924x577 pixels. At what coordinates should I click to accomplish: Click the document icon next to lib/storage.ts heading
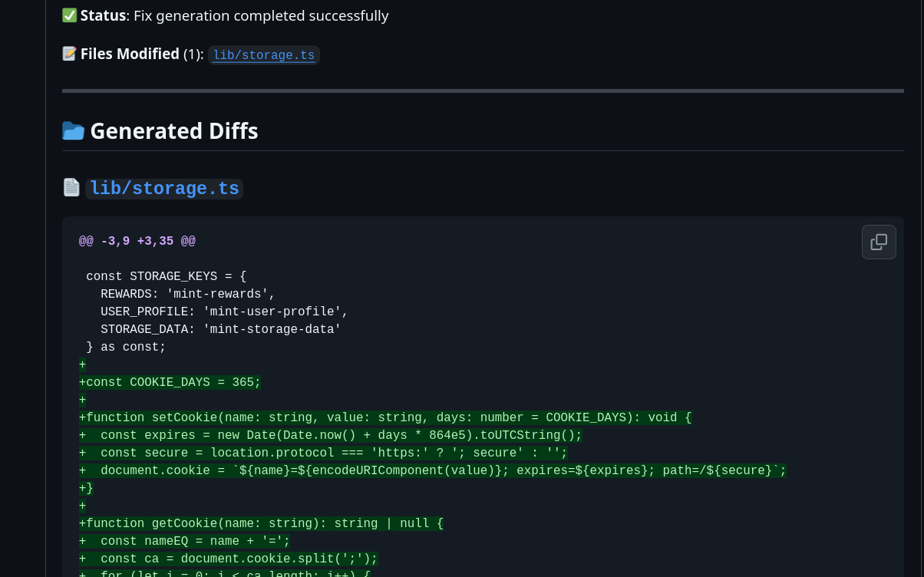[71, 187]
